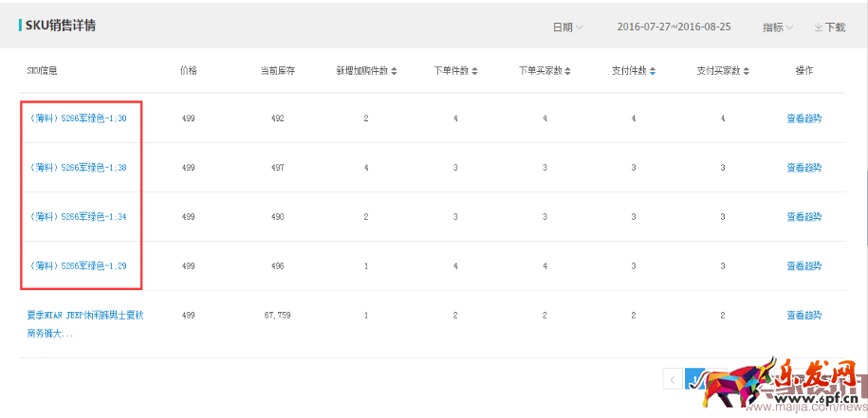Open SKU link 5266军绿色-1;34

coord(78,217)
